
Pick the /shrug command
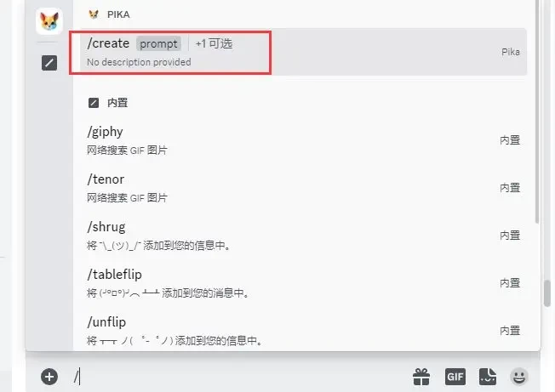coord(303,236)
